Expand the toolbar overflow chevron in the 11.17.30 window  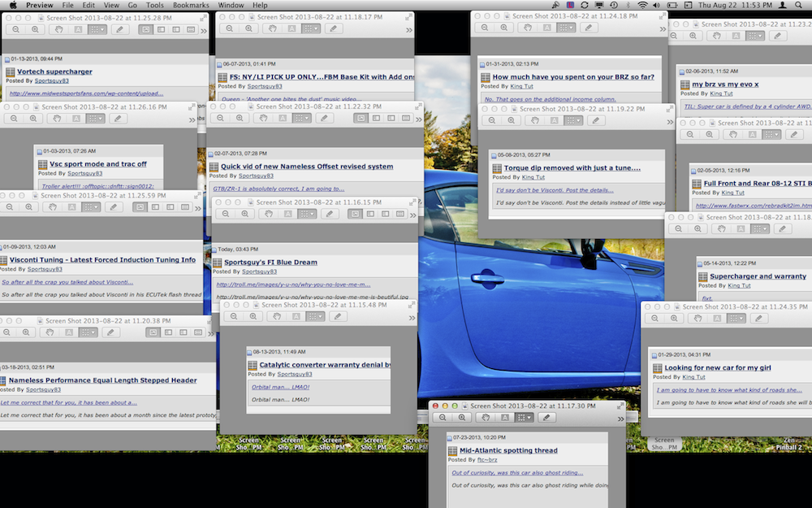pyautogui.click(x=621, y=419)
